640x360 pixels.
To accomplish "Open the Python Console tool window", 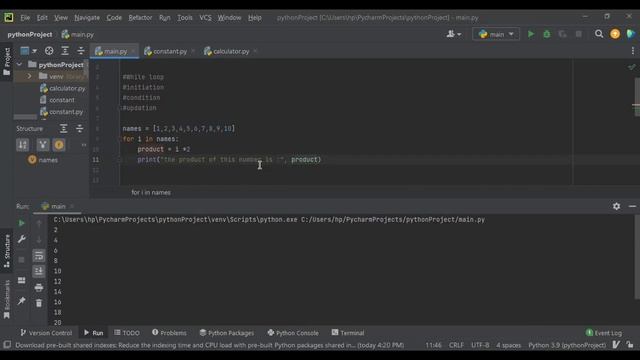I will click(x=293, y=333).
